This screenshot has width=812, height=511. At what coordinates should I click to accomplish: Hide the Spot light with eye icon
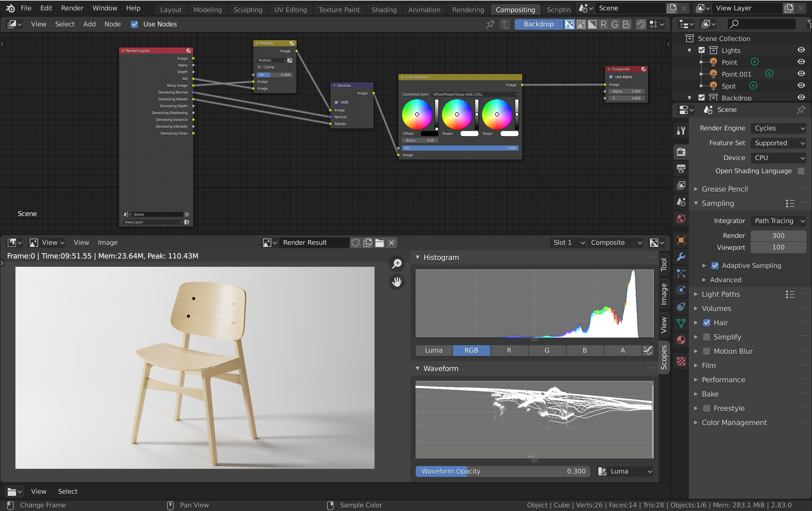tap(801, 86)
